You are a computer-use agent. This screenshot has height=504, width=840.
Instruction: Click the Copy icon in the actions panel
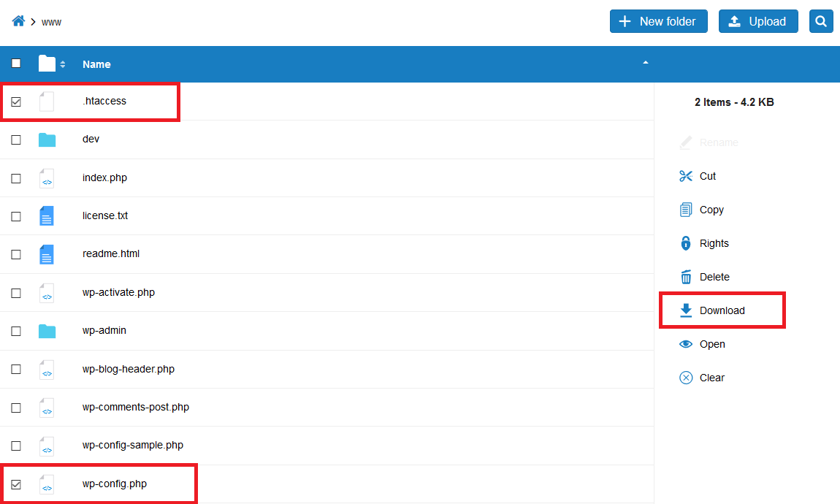(686, 210)
